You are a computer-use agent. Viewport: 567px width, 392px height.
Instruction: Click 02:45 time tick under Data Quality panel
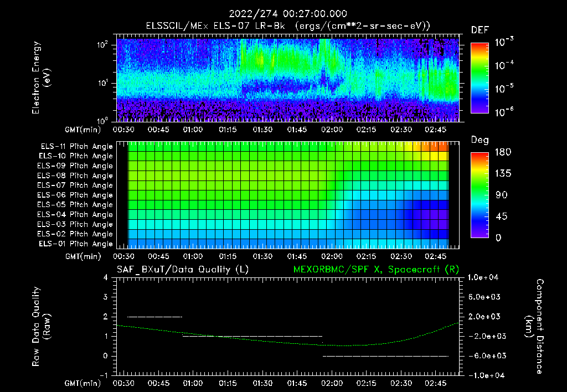435,383
